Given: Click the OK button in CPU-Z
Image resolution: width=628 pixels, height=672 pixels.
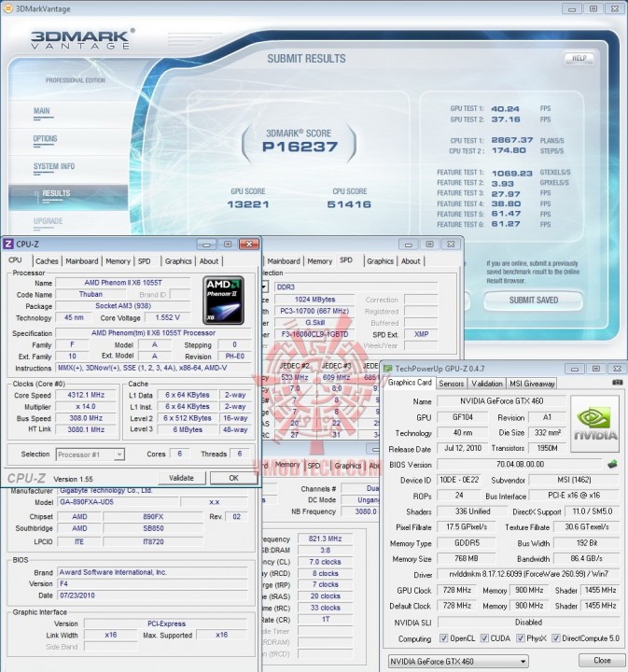Looking at the screenshot, I should click(x=233, y=478).
